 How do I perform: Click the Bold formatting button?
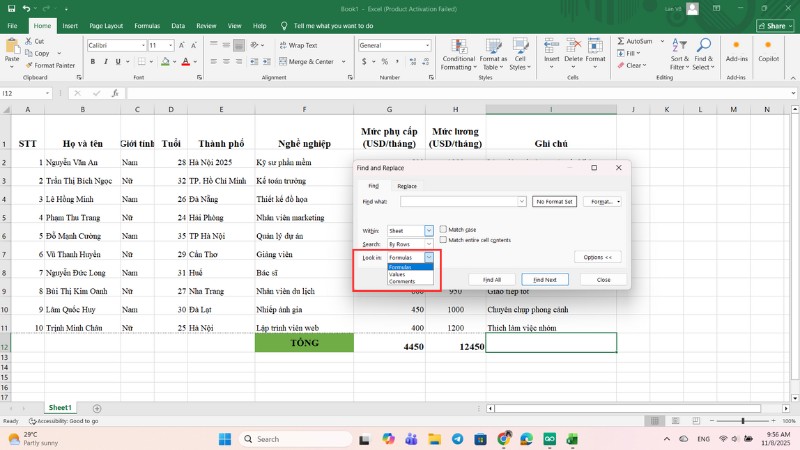(x=91, y=61)
